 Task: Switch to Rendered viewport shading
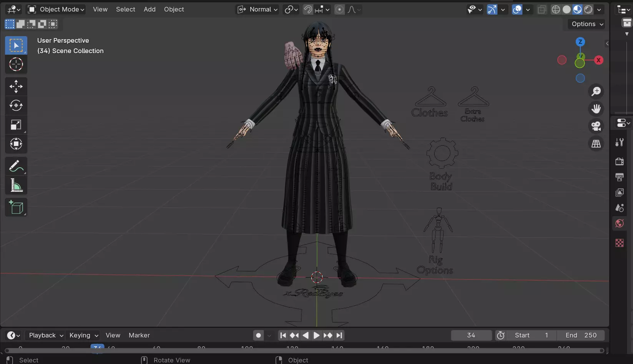pyautogui.click(x=588, y=9)
